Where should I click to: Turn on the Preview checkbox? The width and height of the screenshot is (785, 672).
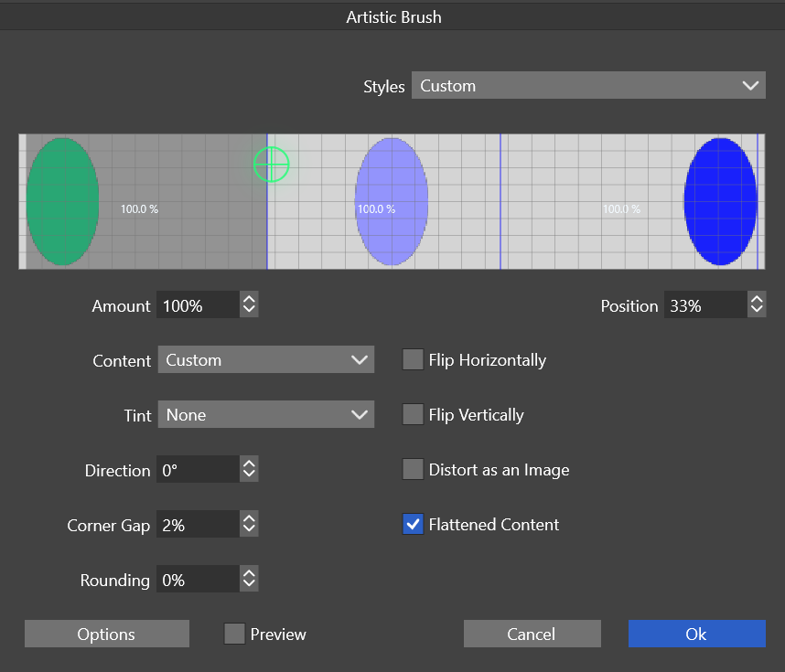click(x=235, y=634)
